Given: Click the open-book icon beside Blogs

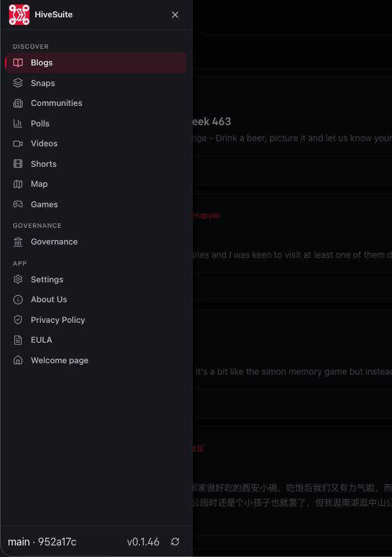Looking at the screenshot, I should [18, 63].
